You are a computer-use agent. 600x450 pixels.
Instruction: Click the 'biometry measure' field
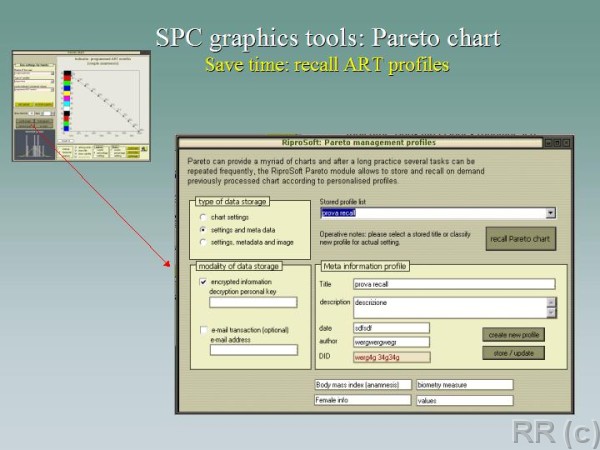point(464,384)
